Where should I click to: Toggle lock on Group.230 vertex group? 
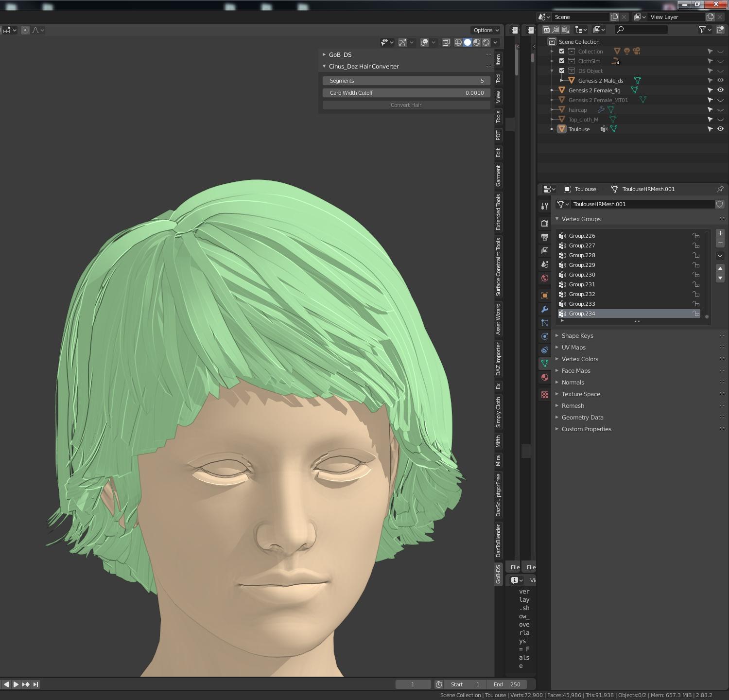696,275
